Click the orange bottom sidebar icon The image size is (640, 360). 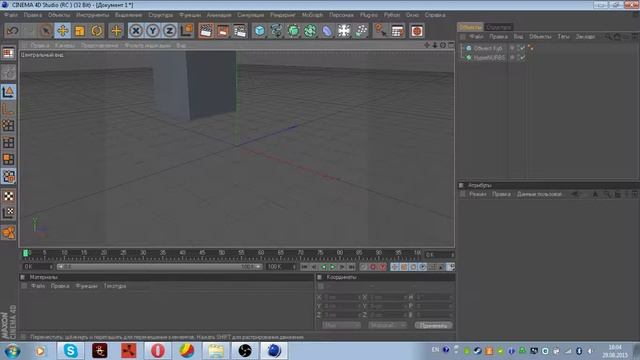click(x=8, y=232)
